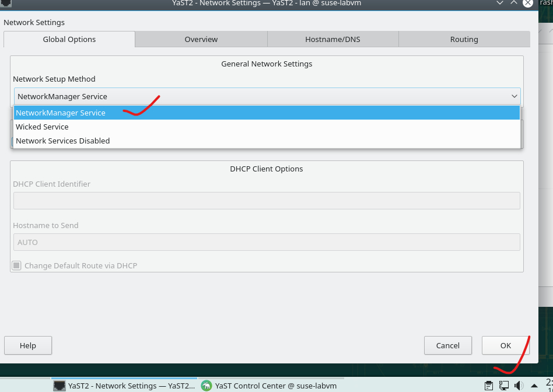Switch to YaST Control Center taskbar entry
The image size is (553, 392).
point(269,386)
